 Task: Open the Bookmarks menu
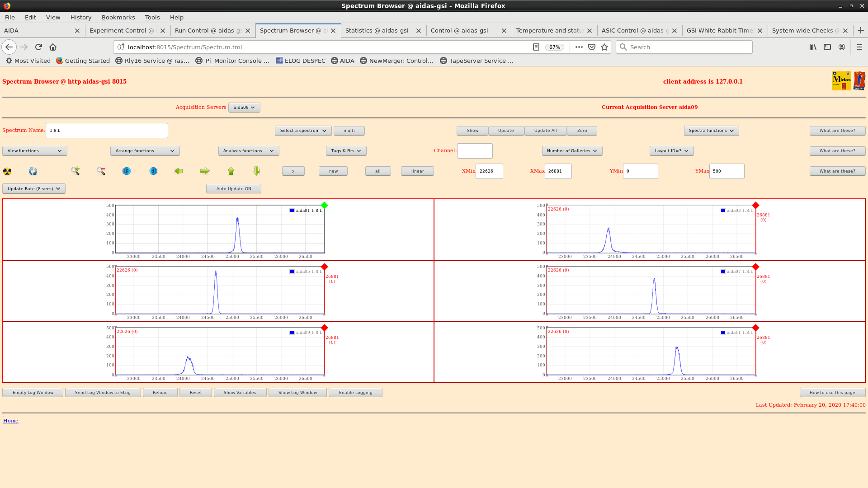click(118, 17)
